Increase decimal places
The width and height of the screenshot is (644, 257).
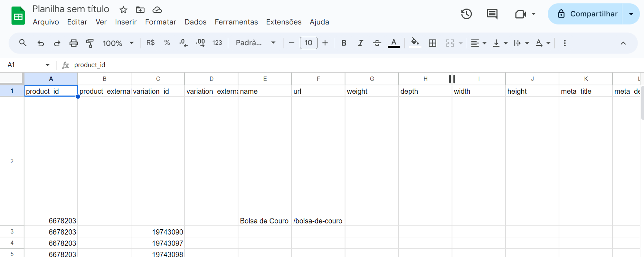(x=200, y=43)
